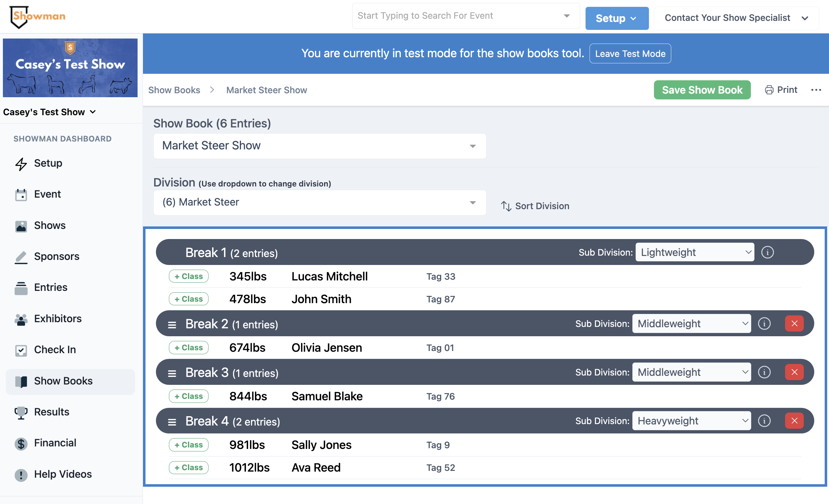Open Break 4 Heavyweight sub division dropdown
The image size is (829, 504).
691,421
